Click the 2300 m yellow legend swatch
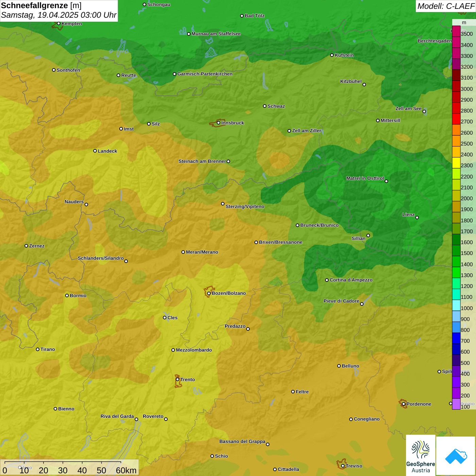 [456, 163]
